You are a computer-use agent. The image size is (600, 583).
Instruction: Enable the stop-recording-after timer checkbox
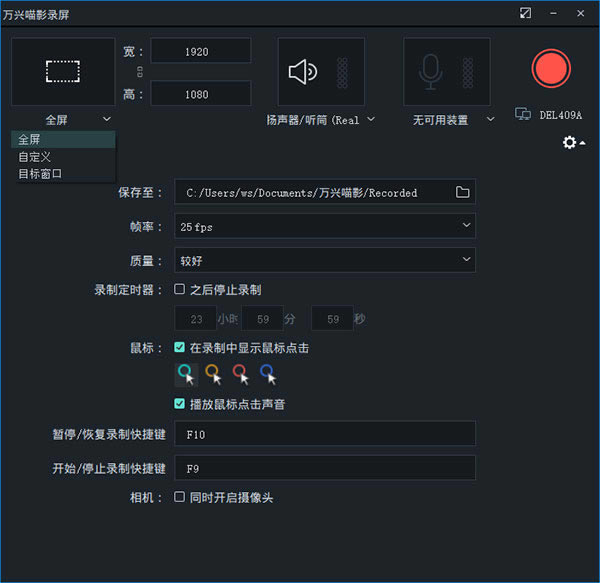click(x=180, y=290)
